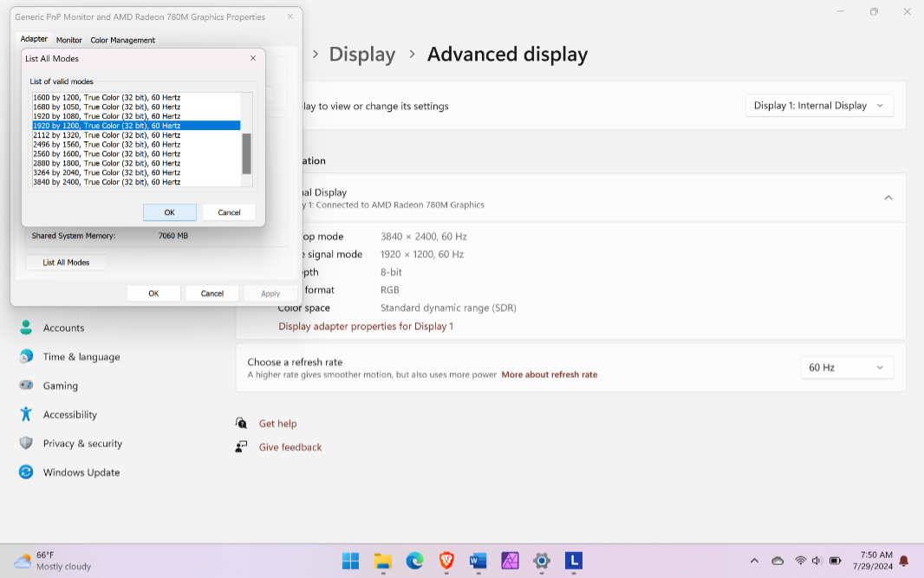Open Microsoft Edge from taskbar

tap(414, 561)
